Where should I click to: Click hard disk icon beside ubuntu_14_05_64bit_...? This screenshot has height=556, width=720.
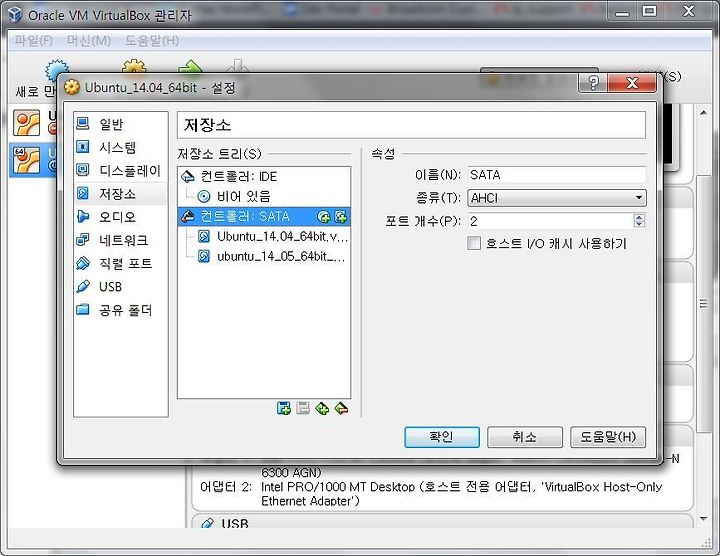[x=204, y=256]
